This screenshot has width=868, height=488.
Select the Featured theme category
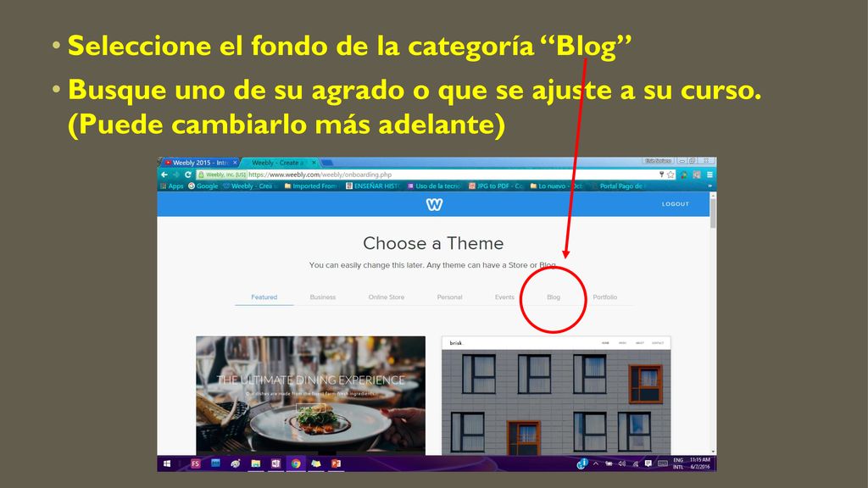pos(264,297)
